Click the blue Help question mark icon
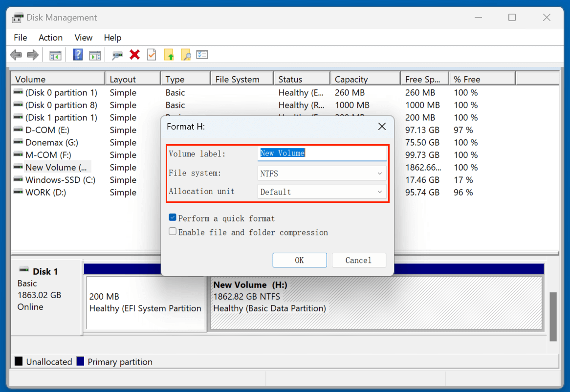570x392 pixels. [78, 55]
